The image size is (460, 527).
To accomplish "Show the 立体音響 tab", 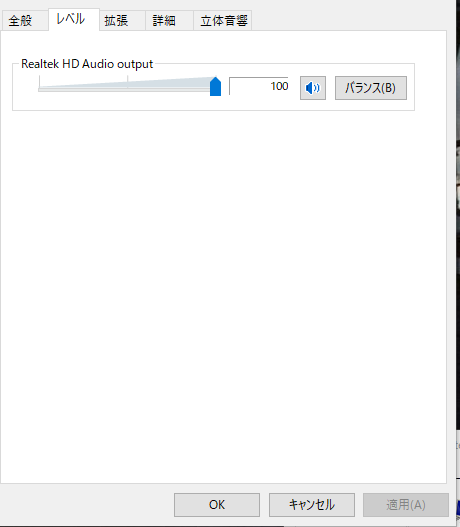I will point(223,21).
